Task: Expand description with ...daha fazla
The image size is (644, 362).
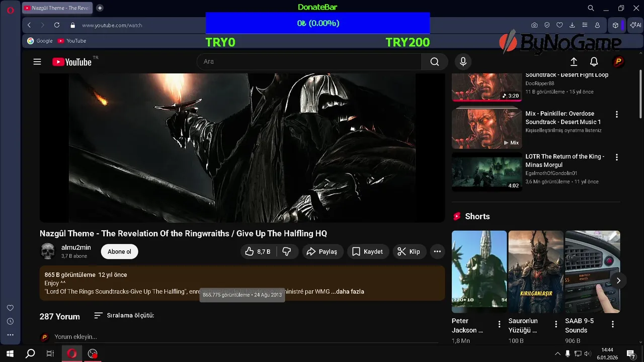Action: [348, 292]
